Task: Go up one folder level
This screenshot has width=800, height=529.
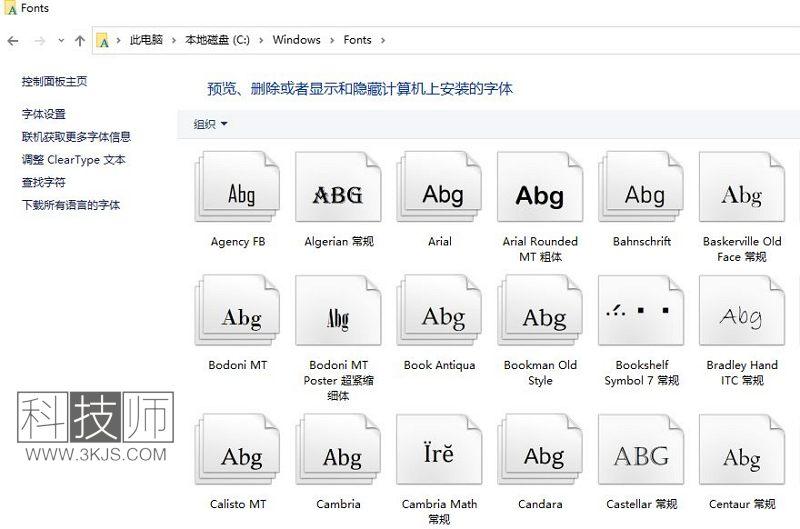Action: point(80,41)
